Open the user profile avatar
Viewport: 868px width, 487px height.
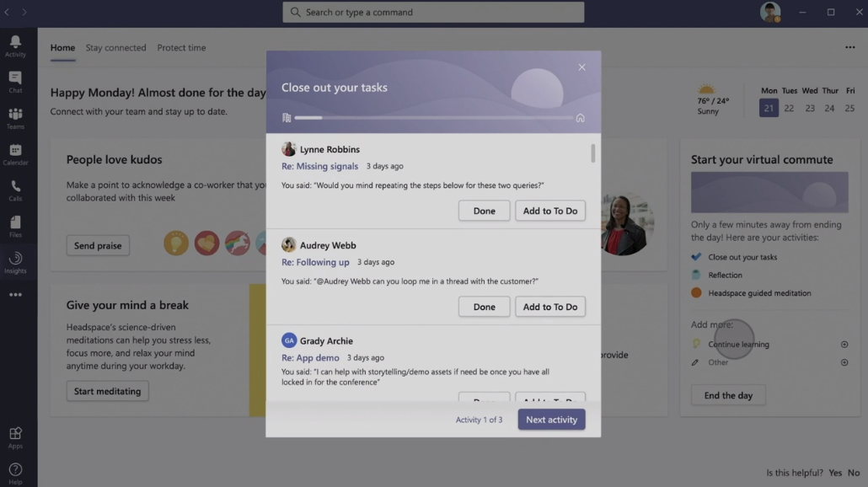tap(770, 12)
